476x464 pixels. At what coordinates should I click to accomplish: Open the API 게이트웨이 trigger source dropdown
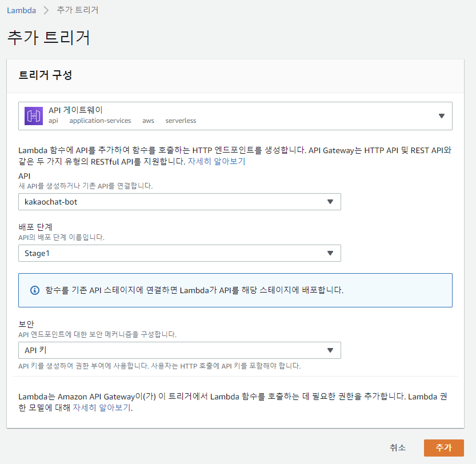point(235,116)
